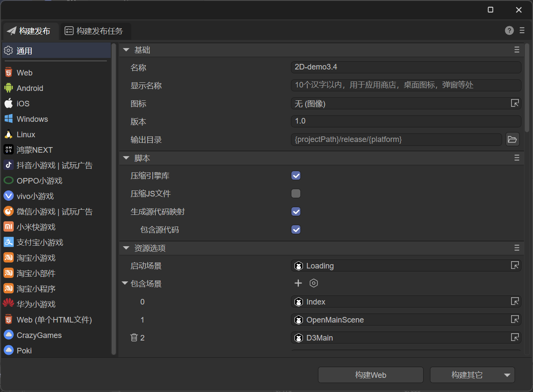This screenshot has height=392, width=533.
Task: Click the 无 (图像) icon field
Action: point(406,103)
